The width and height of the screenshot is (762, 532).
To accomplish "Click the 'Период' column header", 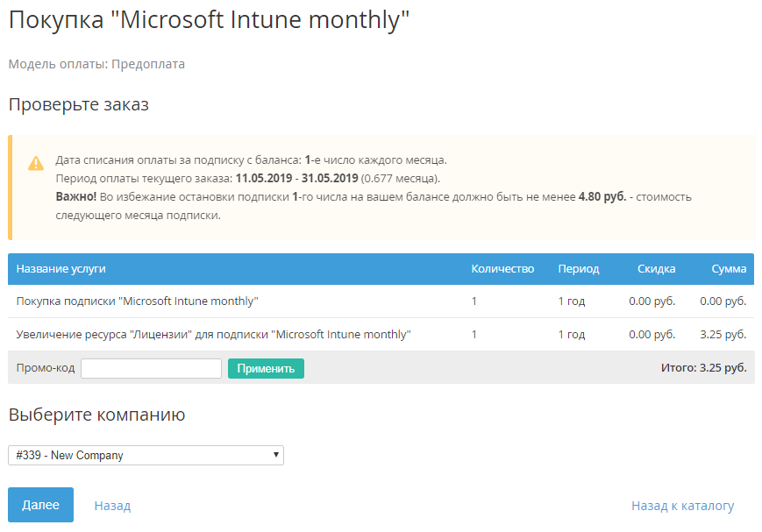I will tap(579, 269).
